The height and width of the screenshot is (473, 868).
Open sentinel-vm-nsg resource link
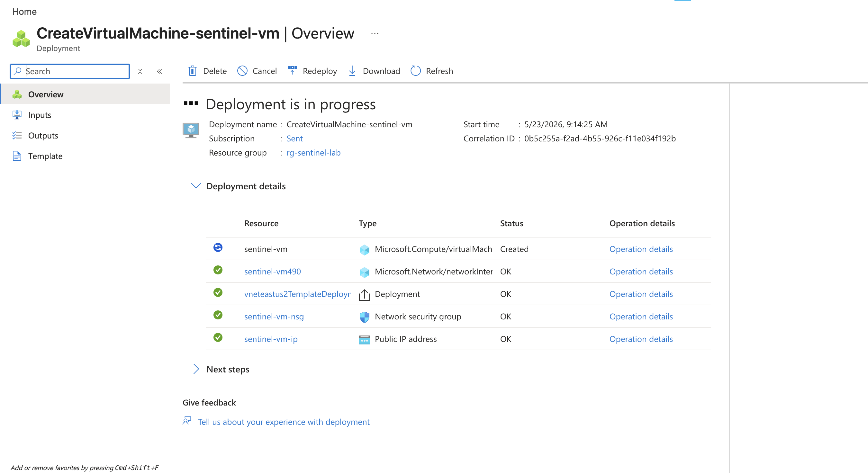coord(274,316)
